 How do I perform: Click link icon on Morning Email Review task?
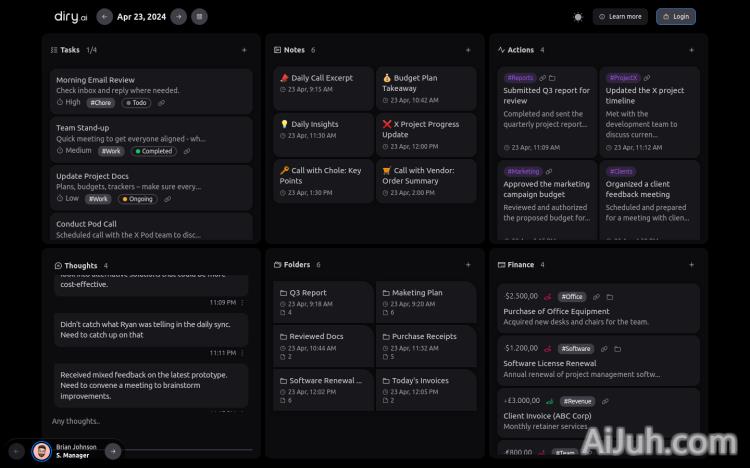(x=162, y=103)
